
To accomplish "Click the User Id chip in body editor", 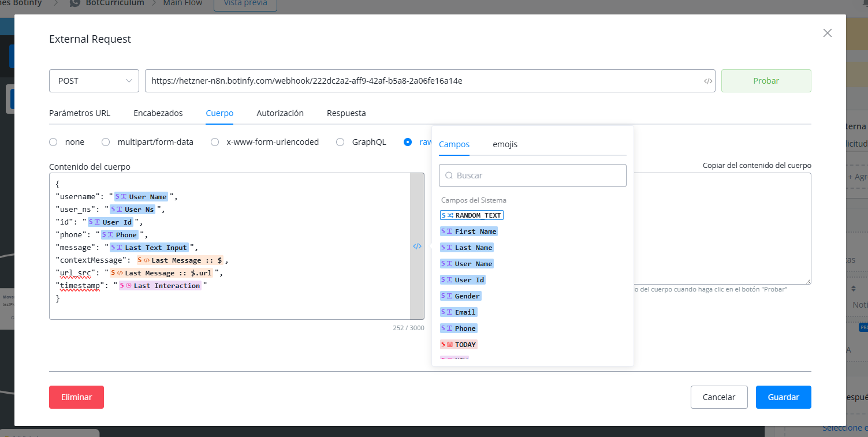I will [x=111, y=222].
